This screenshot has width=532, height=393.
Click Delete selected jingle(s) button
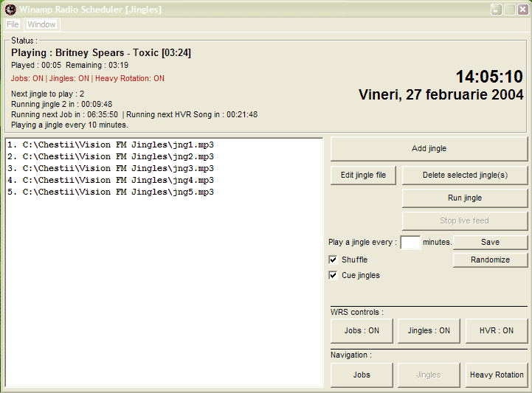point(465,175)
